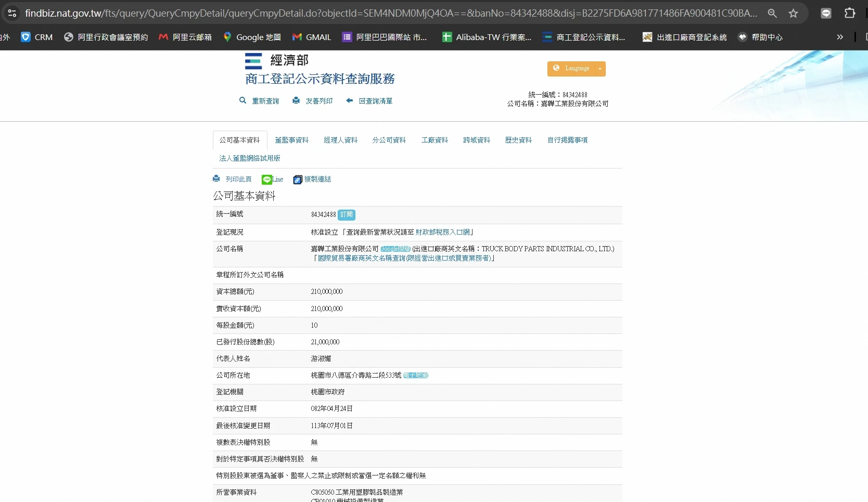The image size is (868, 502).
Task: Click the back arrow icon for 回查詢清單
Action: point(350,100)
